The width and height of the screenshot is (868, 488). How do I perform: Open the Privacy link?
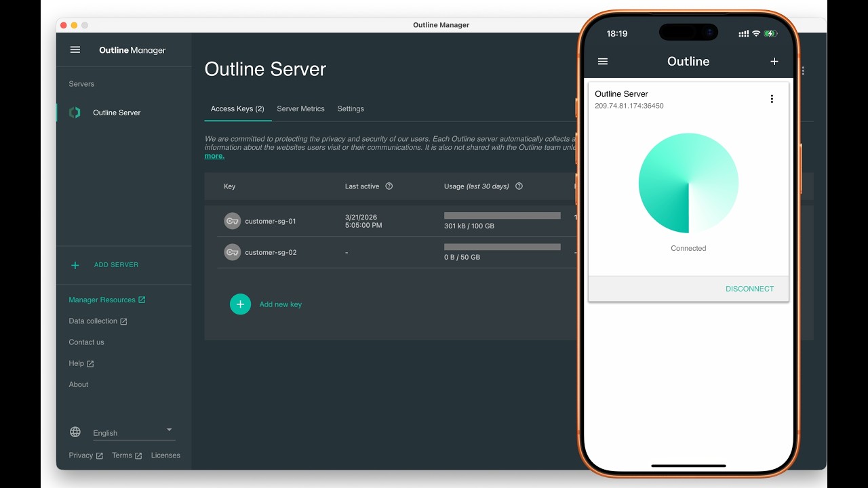click(85, 455)
